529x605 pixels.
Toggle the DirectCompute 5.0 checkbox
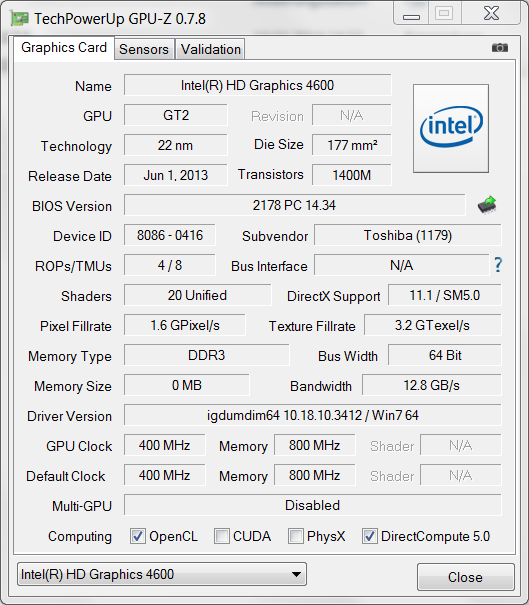pos(369,536)
